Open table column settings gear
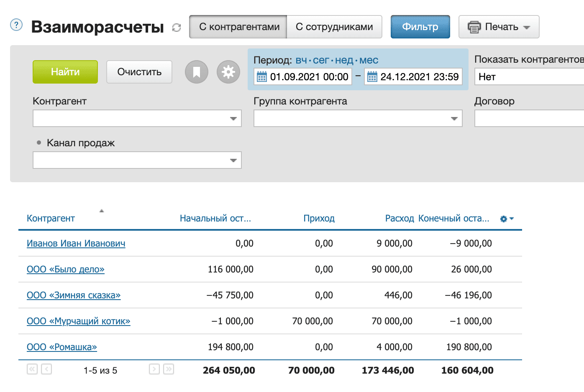This screenshot has width=584, height=392. tap(506, 219)
